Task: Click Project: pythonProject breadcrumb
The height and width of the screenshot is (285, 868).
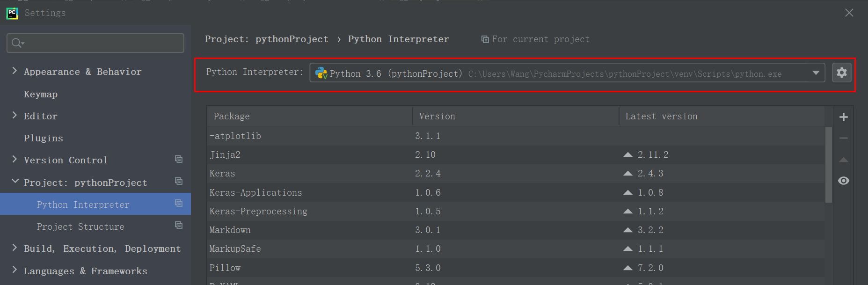Action: pyautogui.click(x=267, y=39)
